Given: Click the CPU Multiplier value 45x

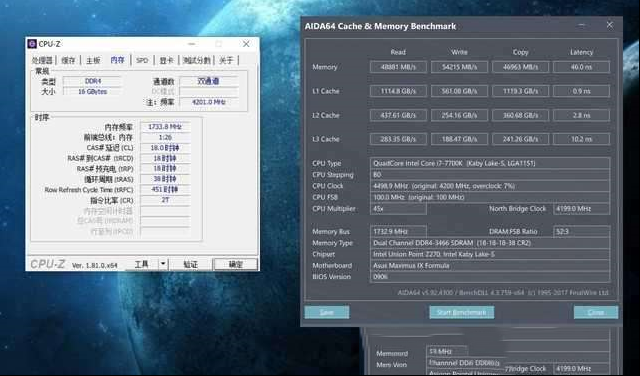Looking at the screenshot, I should coord(398,209).
